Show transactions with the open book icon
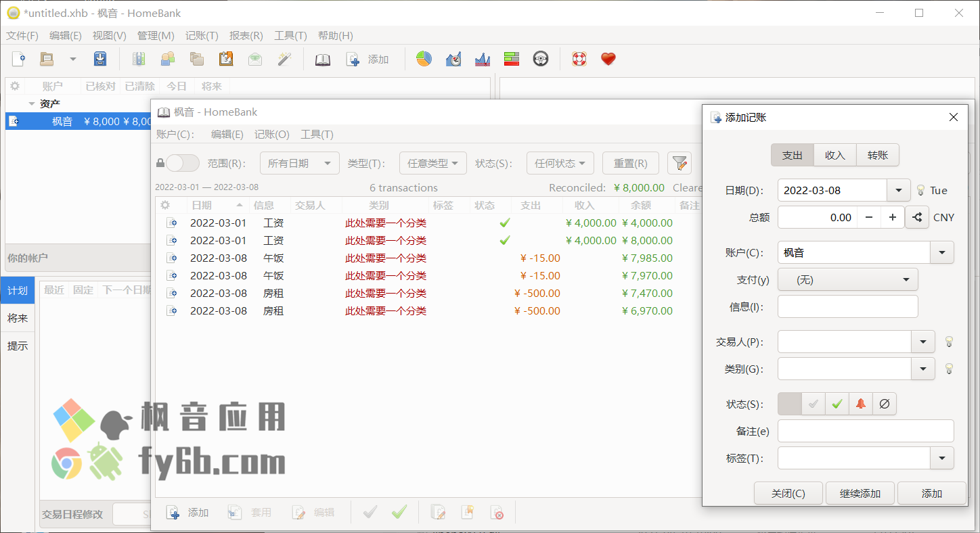The width and height of the screenshot is (980, 533). pyautogui.click(x=323, y=60)
